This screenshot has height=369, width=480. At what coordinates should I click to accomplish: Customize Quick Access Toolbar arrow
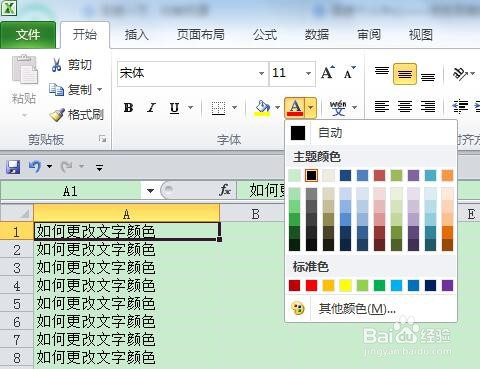(99, 167)
